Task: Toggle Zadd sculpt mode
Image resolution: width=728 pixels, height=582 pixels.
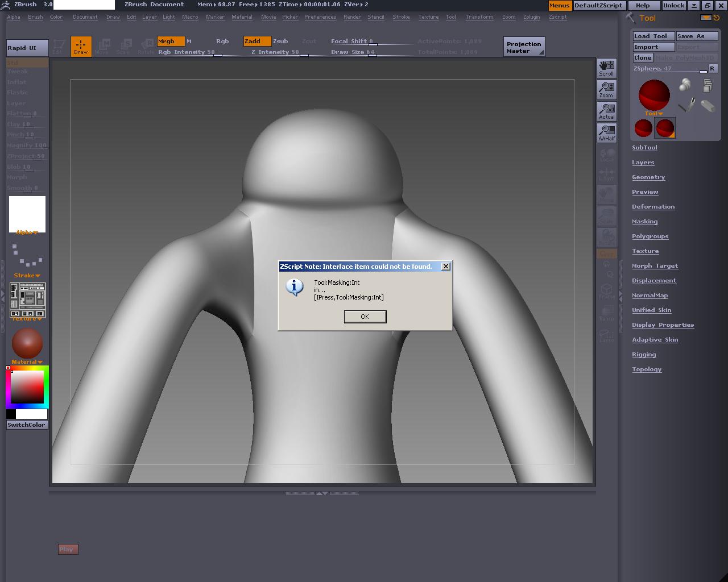Action: tap(257, 41)
